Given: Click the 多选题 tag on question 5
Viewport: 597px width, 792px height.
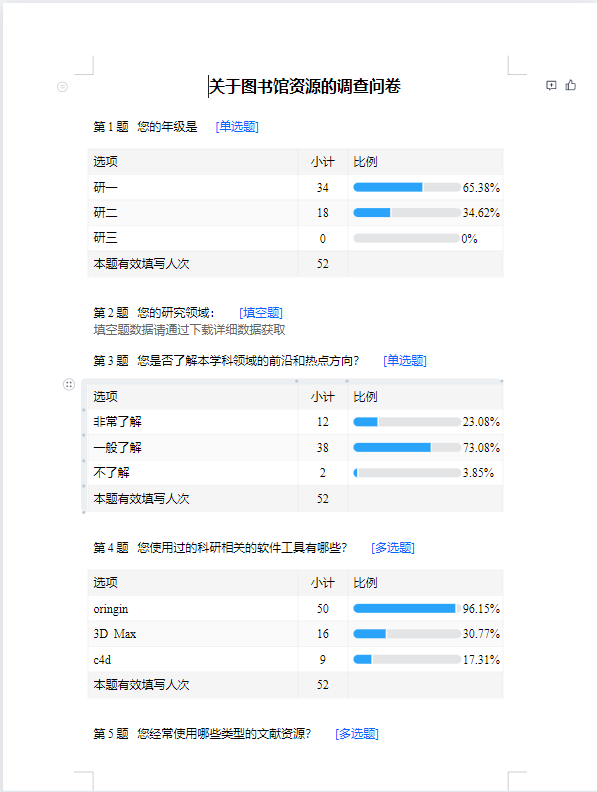Looking at the screenshot, I should 357,733.
